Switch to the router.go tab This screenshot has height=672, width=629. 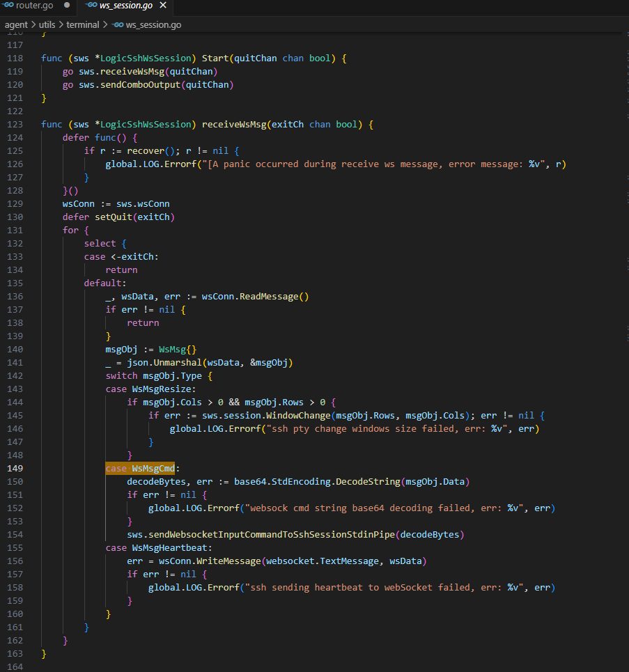point(36,6)
